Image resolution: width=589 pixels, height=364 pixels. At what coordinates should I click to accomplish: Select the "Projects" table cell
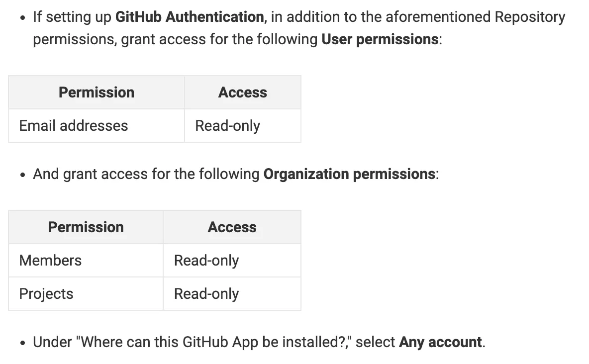46,294
